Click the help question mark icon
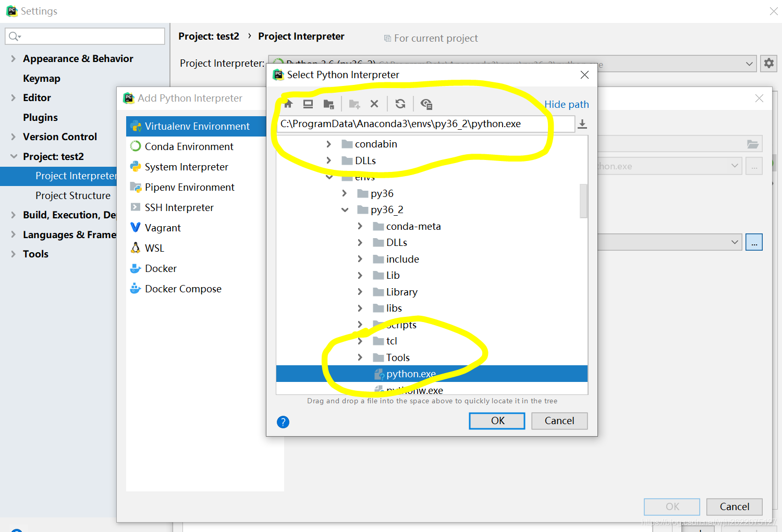782x532 pixels. 283,422
